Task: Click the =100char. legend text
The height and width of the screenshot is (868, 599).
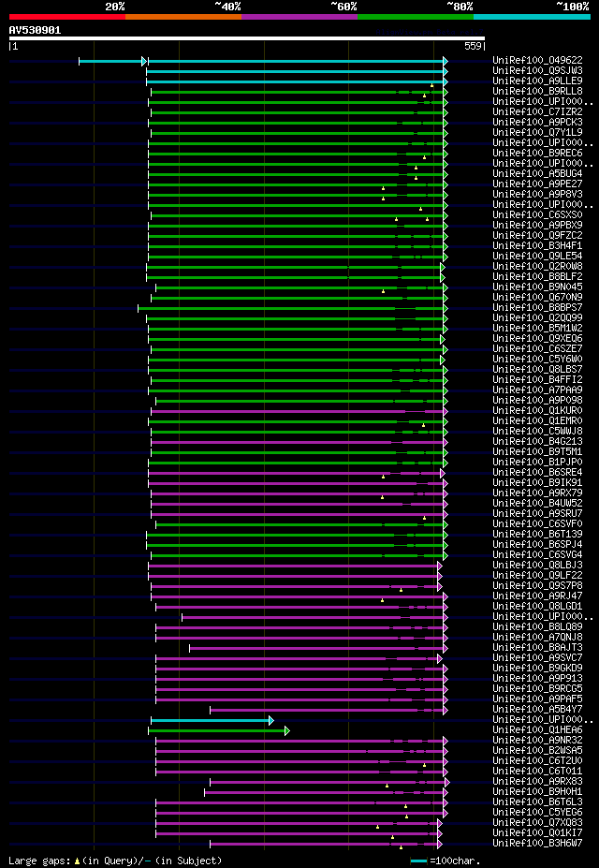Action: pyautogui.click(x=455, y=861)
